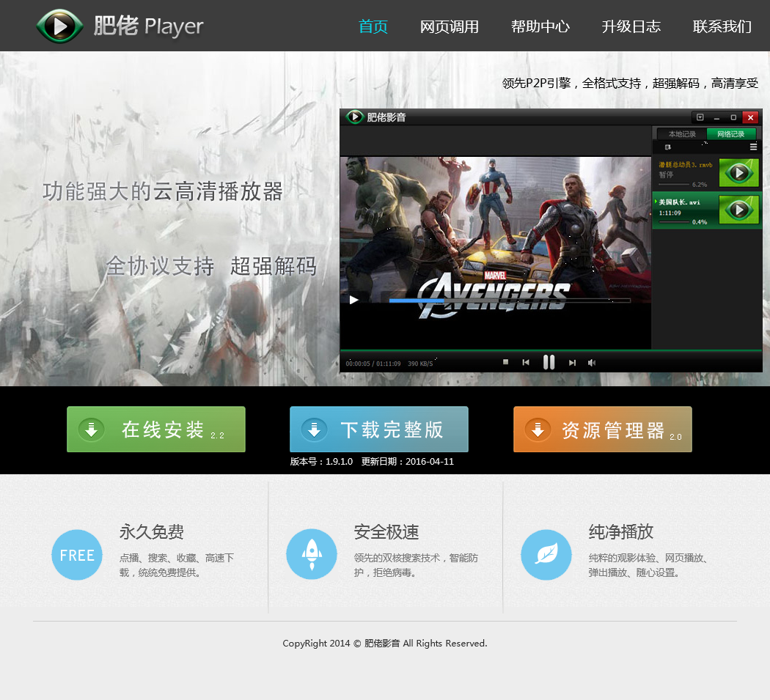770x700 pixels.
Task: Click the 00:00:05 / 01:11:09 time display
Action: click(373, 364)
